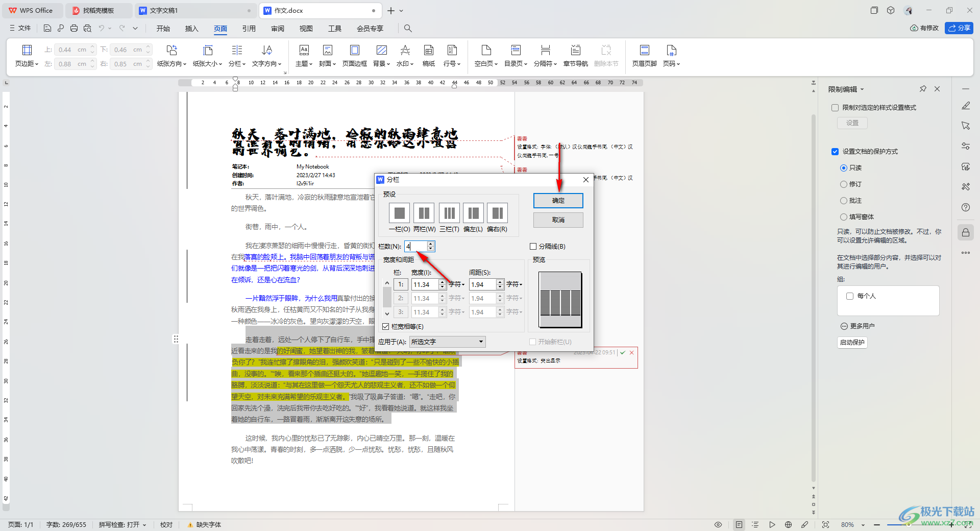Image resolution: width=980 pixels, height=531 pixels.
Task: Click the Watermark (水印) icon
Action: (405, 50)
